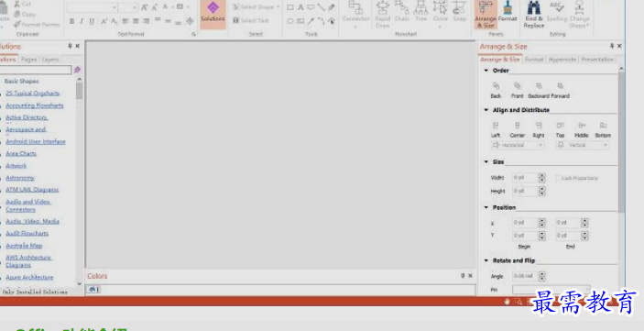Bring the shape to Front
The image size is (644, 331).
517,90
